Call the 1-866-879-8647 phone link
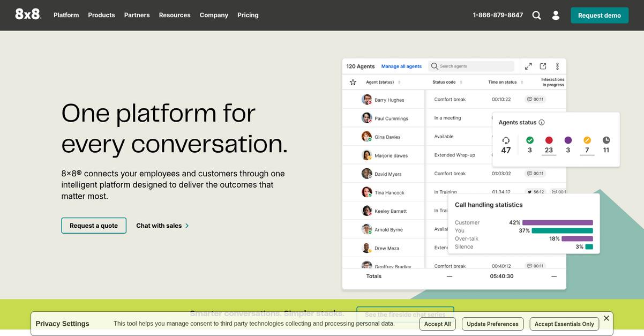 pos(498,15)
